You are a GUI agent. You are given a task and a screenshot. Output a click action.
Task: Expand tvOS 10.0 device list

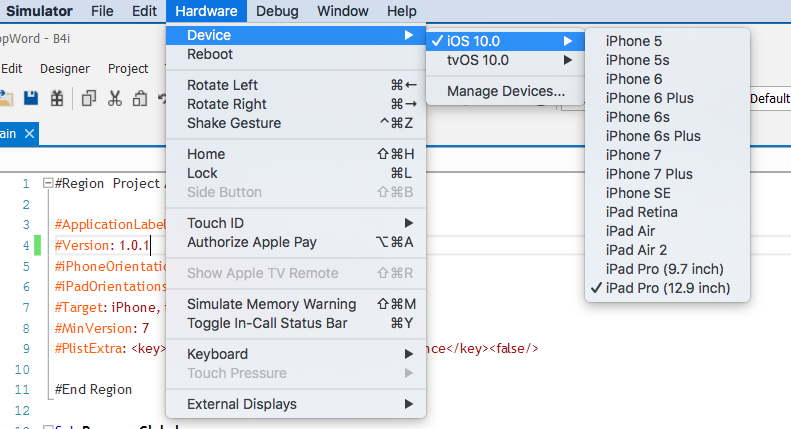[505, 60]
